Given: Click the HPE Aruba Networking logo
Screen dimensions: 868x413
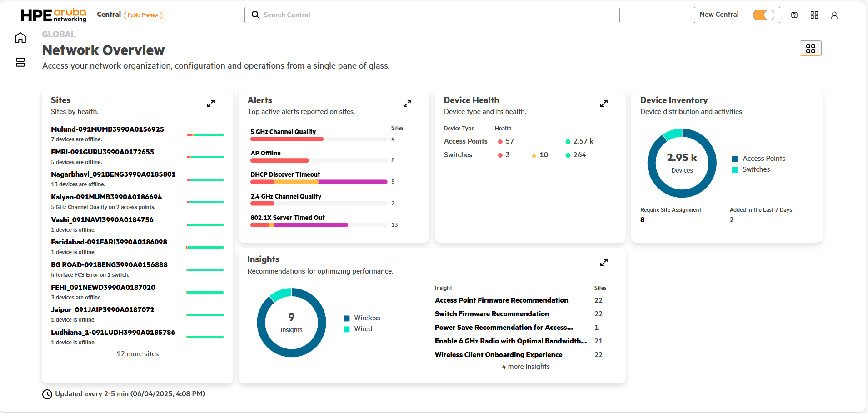Looking at the screenshot, I should (x=53, y=15).
